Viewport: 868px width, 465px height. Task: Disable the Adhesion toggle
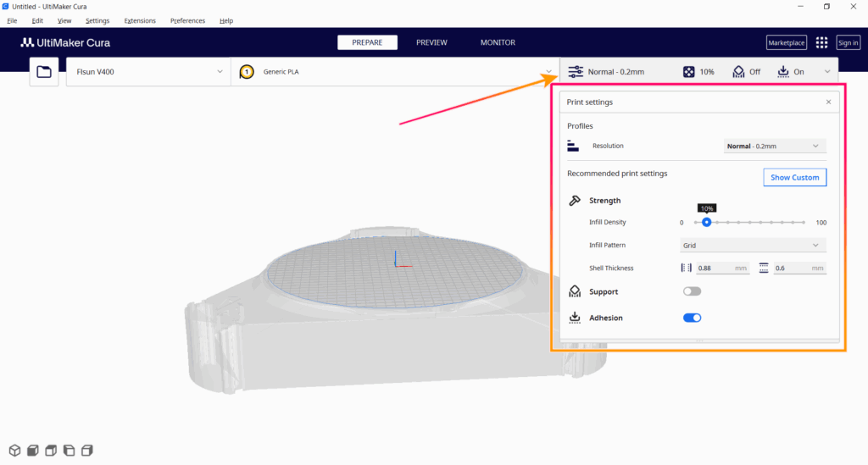692,318
